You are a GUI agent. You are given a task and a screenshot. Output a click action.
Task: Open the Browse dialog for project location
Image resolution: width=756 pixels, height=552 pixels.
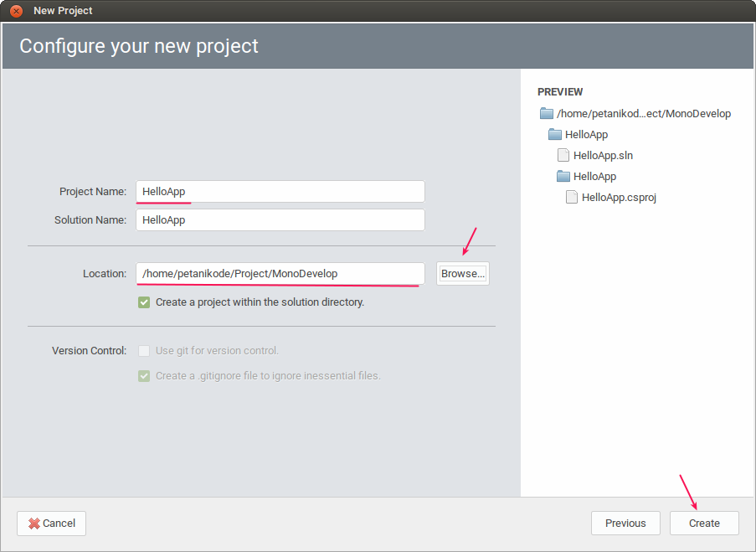pyautogui.click(x=462, y=273)
